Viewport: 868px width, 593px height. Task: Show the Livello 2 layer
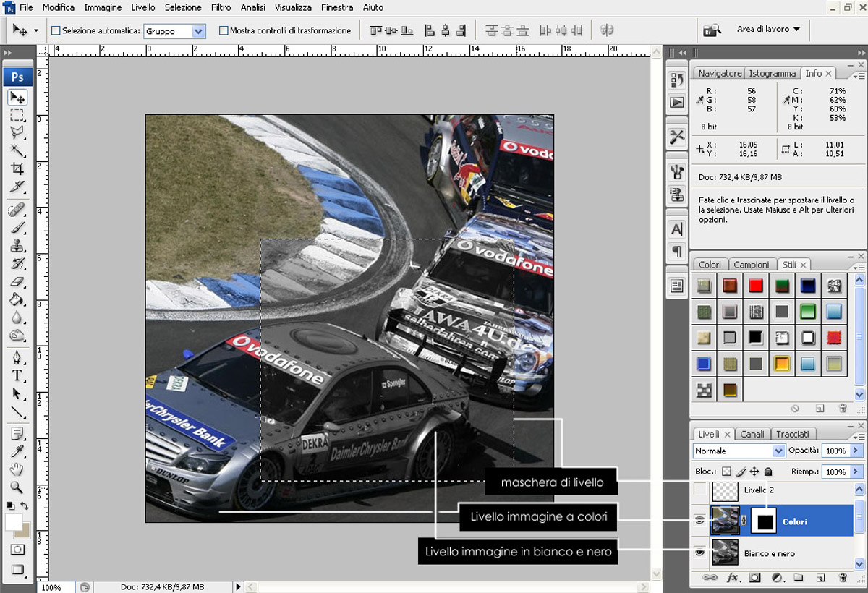[x=699, y=490]
